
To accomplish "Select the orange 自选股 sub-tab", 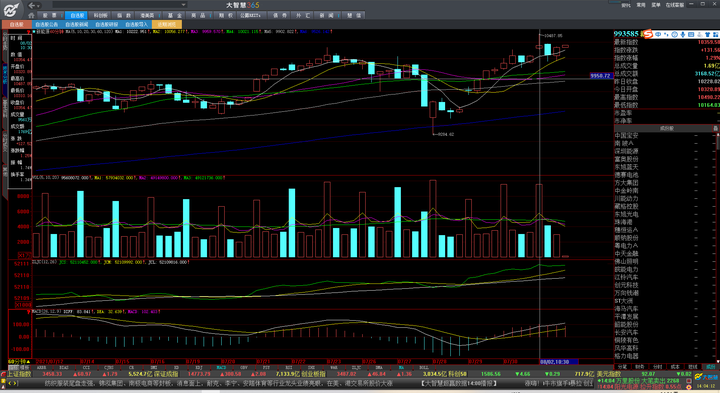I will click(17, 24).
